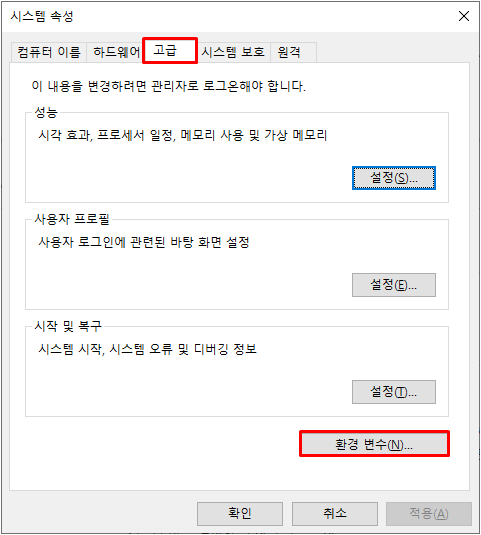Switch to the 원격 tab
The image size is (481, 535).
point(293,52)
